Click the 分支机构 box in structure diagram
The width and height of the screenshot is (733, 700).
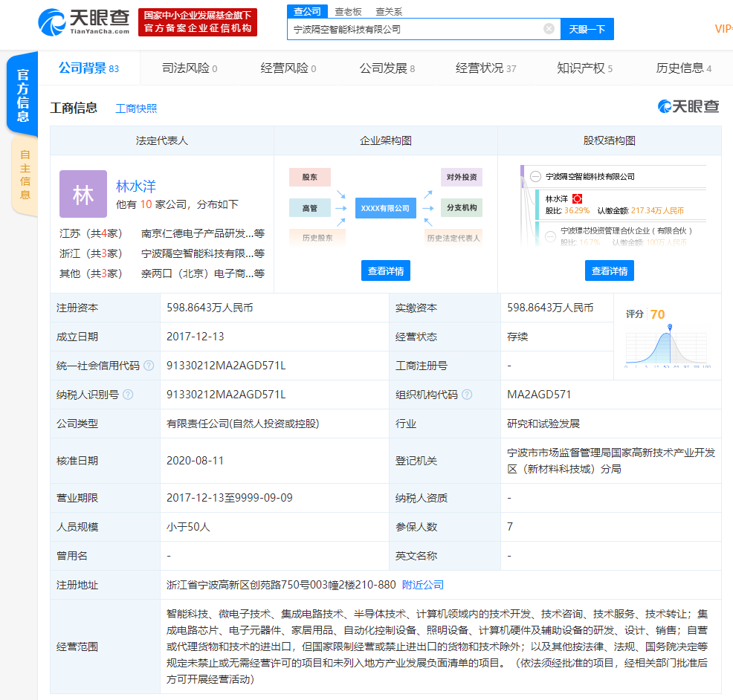(462, 207)
